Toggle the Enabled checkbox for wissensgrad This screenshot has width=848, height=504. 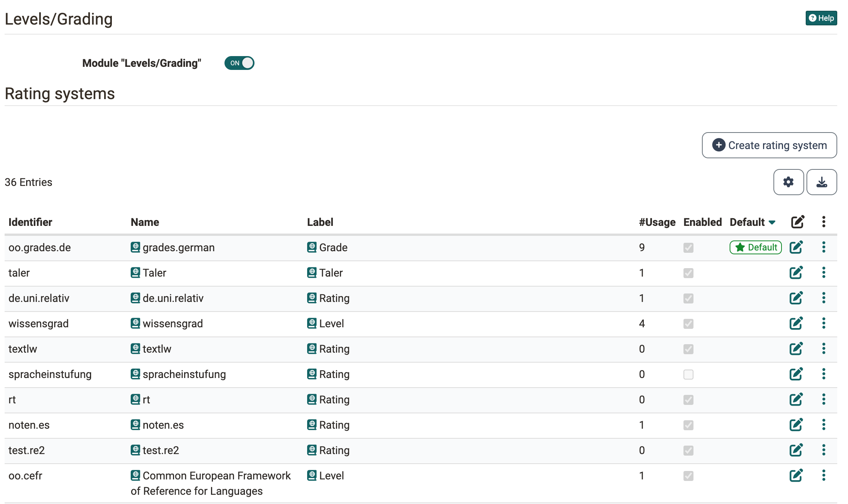coord(688,324)
